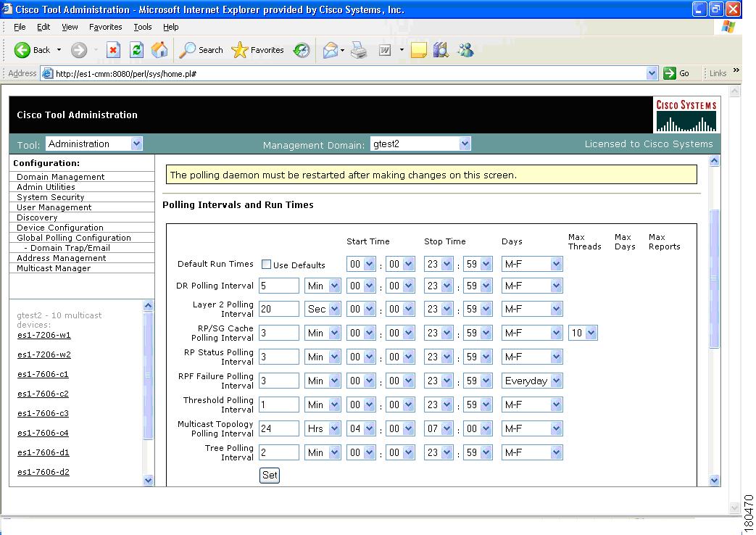756x535 pixels.
Task: Click the green Go arrow button
Action: 670,73
